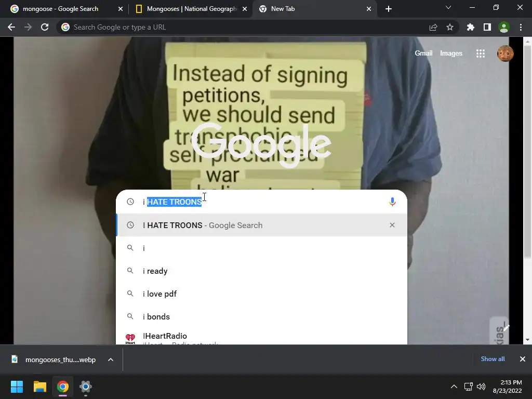Choose the 'i love pdf' suggestion
This screenshot has width=532, height=399.
[x=261, y=294]
